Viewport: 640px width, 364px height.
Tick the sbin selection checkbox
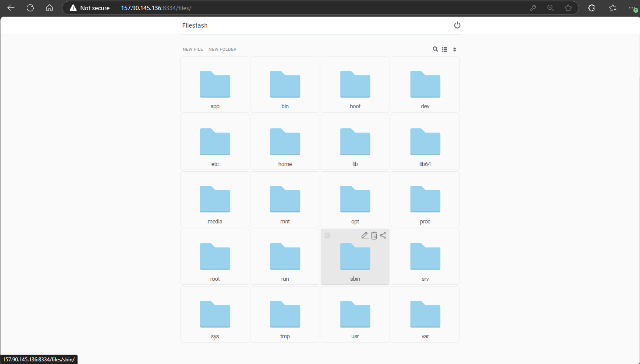[x=327, y=235]
